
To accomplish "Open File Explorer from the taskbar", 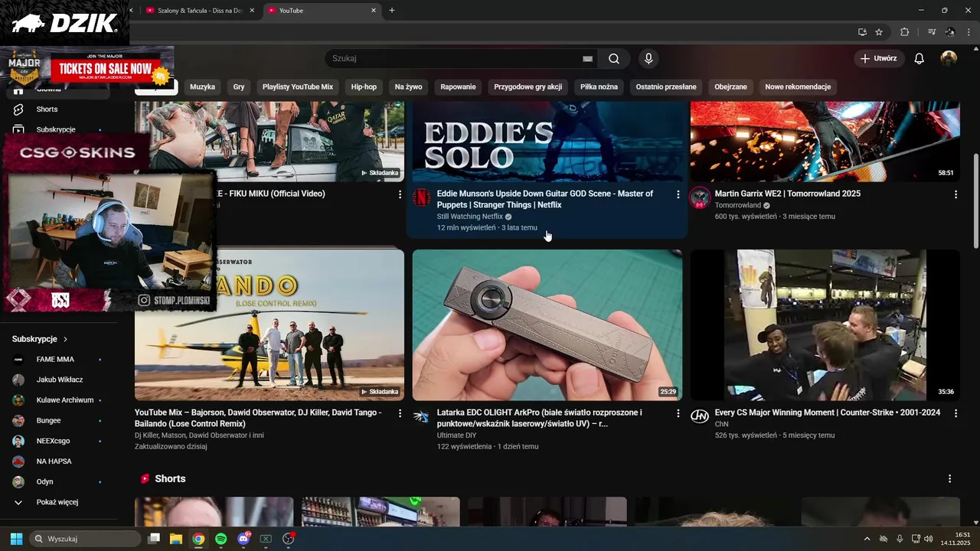I will 175,539.
